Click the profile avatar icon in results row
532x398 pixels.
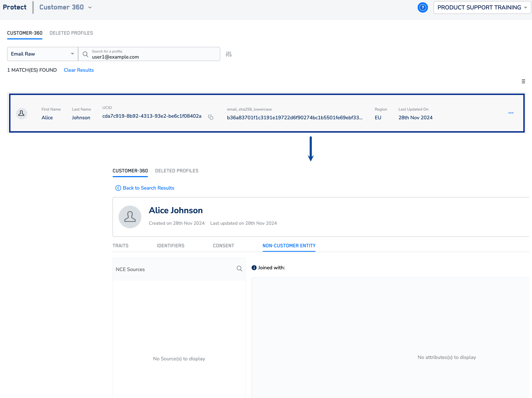click(x=21, y=113)
